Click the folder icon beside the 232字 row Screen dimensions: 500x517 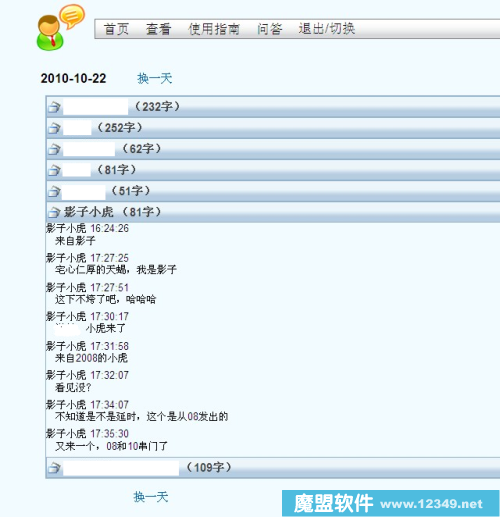click(x=54, y=107)
